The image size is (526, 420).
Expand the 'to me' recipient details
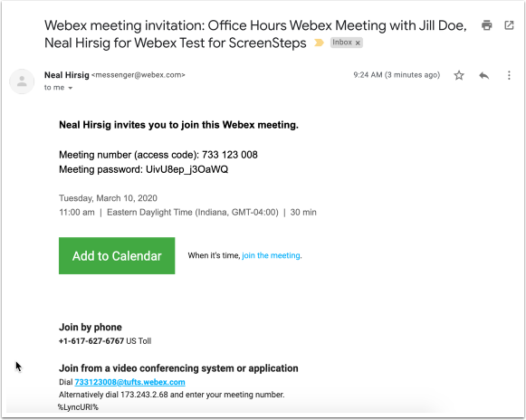pos(70,88)
